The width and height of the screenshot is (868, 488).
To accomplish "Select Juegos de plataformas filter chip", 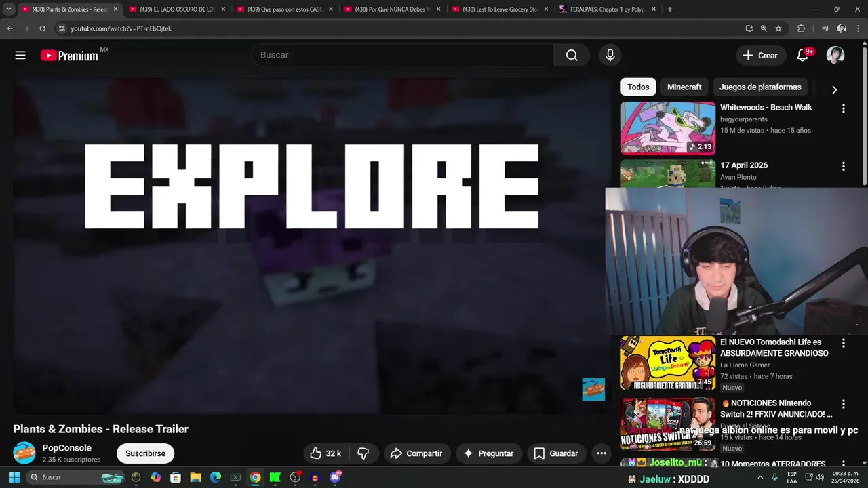I will (760, 87).
